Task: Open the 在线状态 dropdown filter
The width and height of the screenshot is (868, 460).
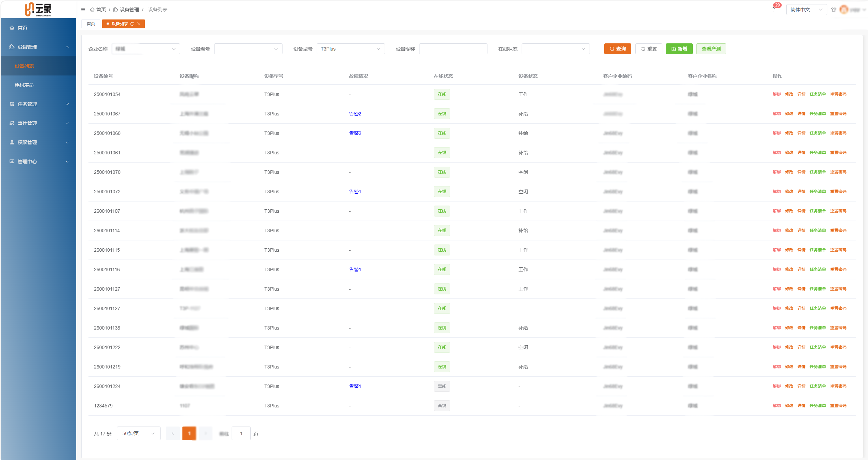Action: (556, 49)
